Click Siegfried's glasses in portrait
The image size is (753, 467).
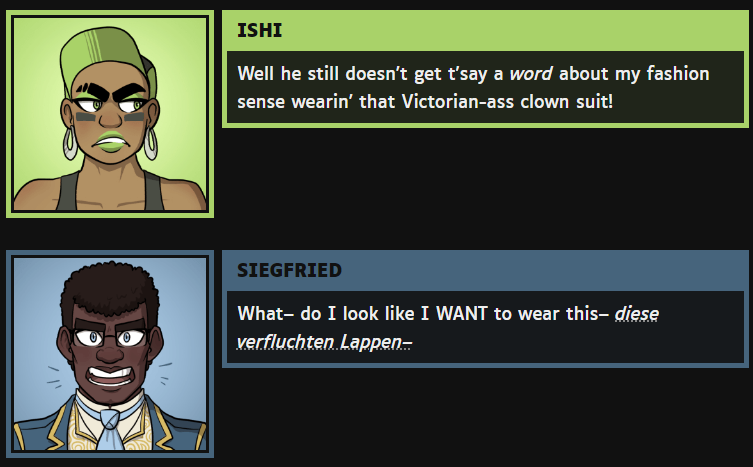(110, 336)
